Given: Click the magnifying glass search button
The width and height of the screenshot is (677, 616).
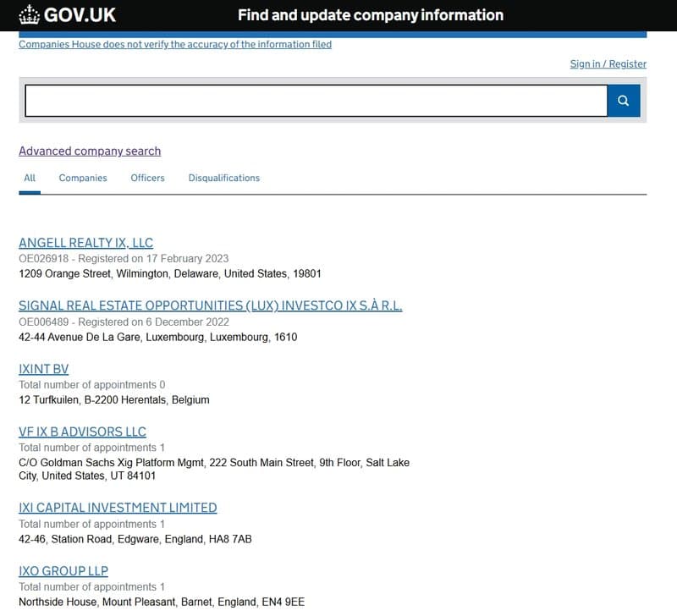Looking at the screenshot, I should coord(623,101).
